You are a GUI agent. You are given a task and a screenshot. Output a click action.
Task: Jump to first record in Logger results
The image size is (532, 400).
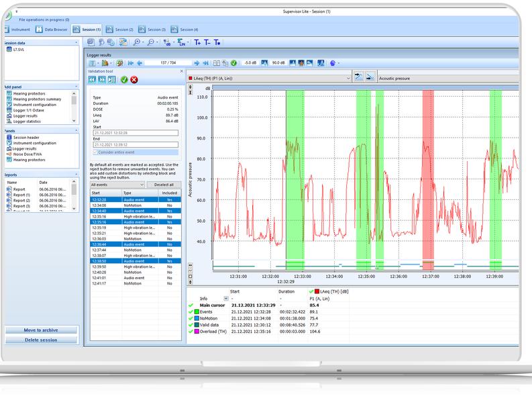click(131, 62)
